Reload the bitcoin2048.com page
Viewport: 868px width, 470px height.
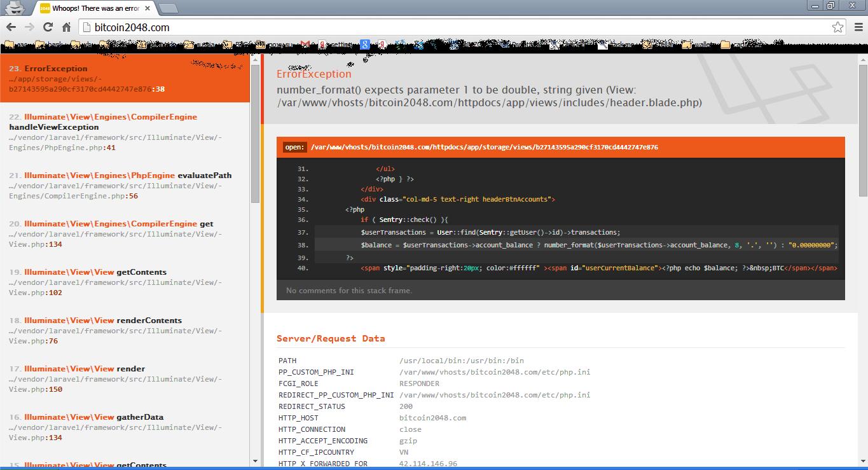tap(48, 27)
